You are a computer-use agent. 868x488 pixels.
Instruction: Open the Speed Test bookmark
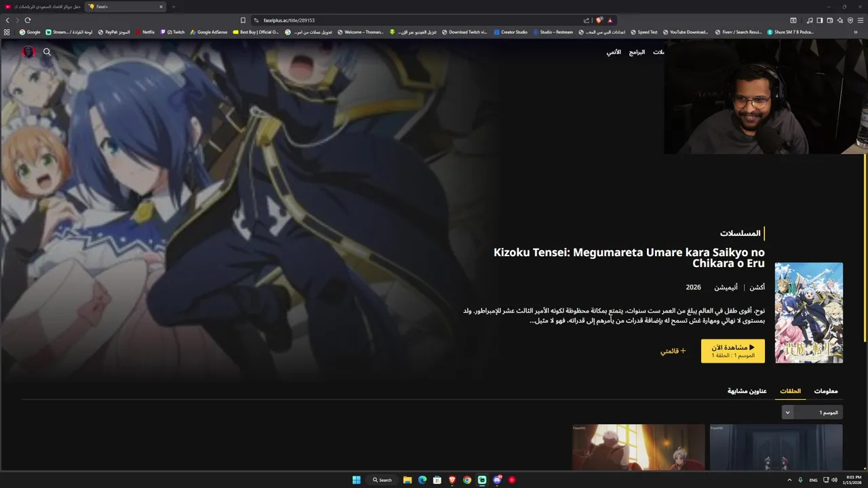[x=644, y=32]
